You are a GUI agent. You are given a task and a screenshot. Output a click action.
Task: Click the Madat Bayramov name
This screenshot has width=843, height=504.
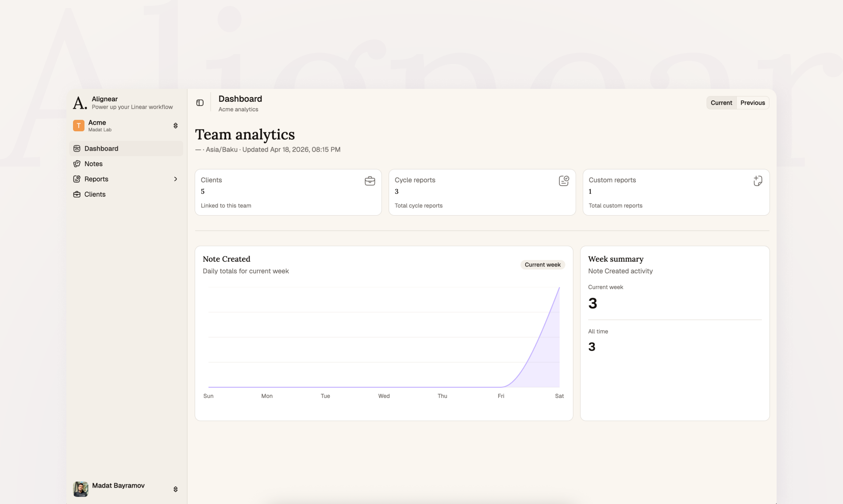click(x=118, y=485)
